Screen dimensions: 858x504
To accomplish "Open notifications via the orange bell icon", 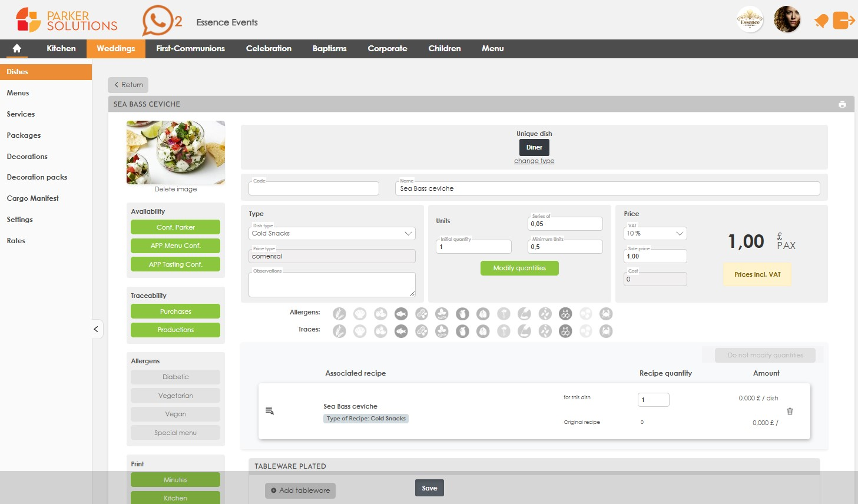I will (x=821, y=20).
